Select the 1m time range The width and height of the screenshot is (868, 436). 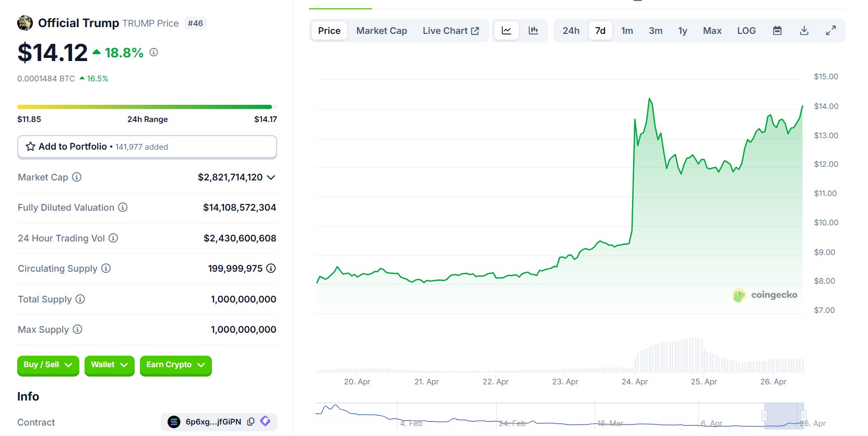tap(627, 31)
